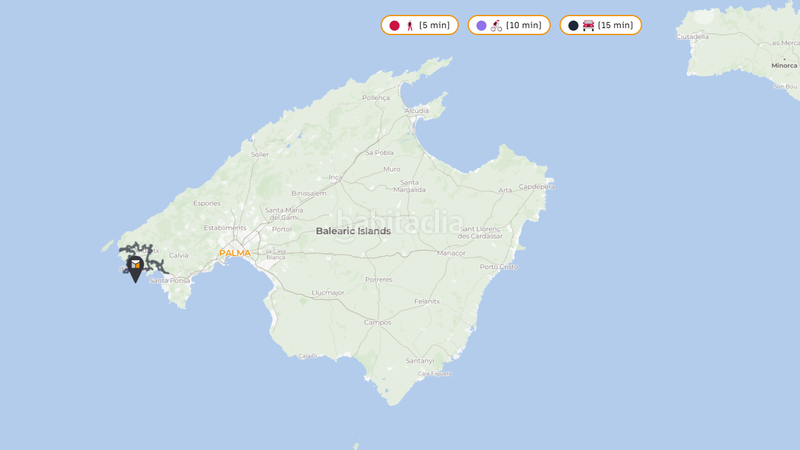Click the Balearic Islands map label
Image resolution: width=800 pixels, height=450 pixels.
click(x=353, y=231)
